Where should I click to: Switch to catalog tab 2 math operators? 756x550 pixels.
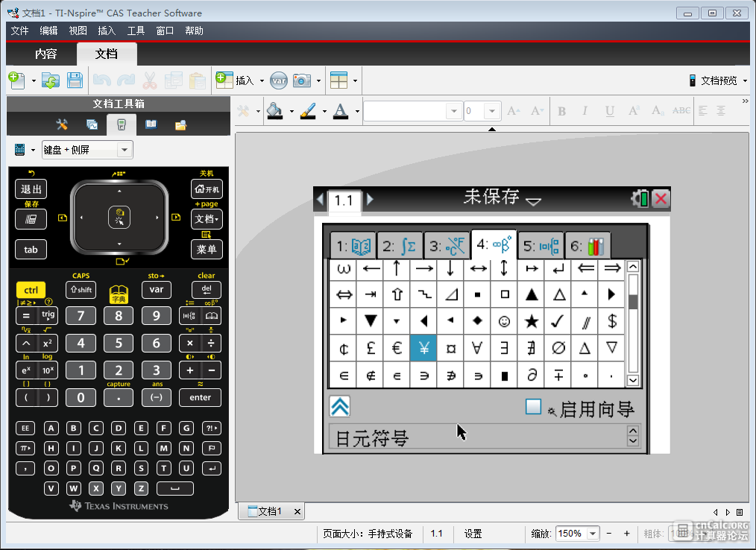pyautogui.click(x=400, y=247)
